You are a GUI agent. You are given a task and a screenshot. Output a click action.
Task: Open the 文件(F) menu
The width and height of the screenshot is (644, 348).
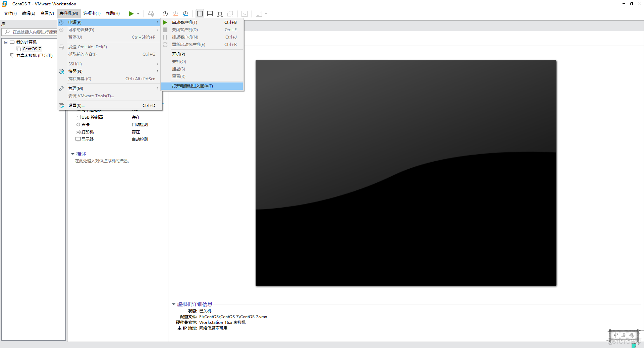[10, 13]
